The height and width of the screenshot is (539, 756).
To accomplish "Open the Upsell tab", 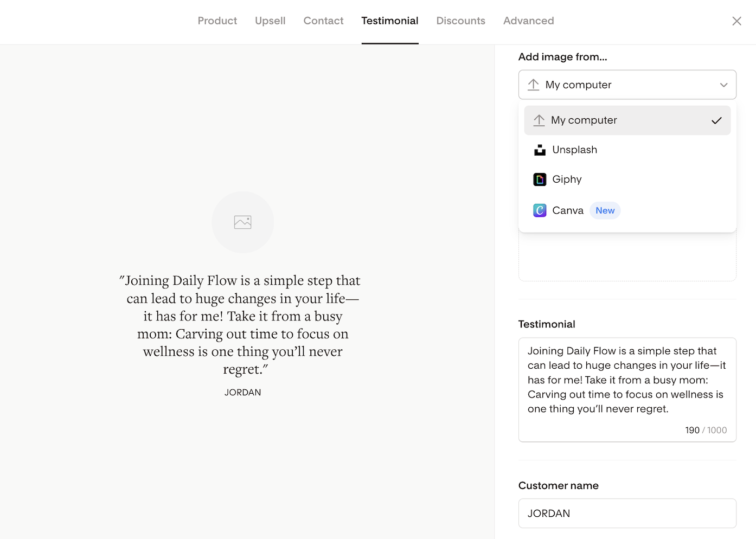I will 270,21.
